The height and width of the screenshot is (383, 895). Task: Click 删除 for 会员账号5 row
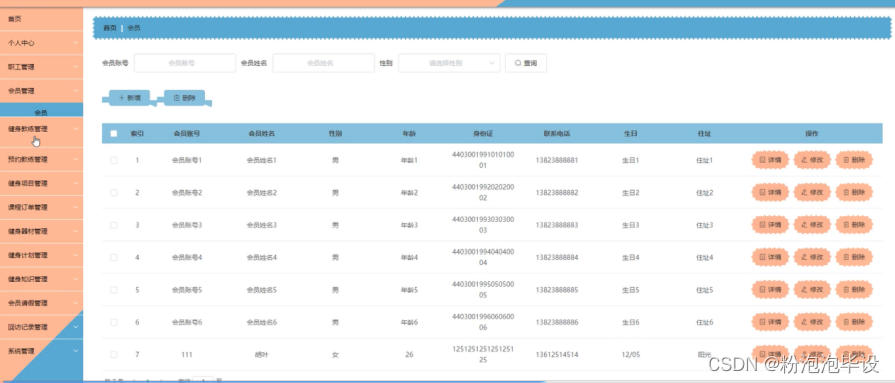pos(854,290)
